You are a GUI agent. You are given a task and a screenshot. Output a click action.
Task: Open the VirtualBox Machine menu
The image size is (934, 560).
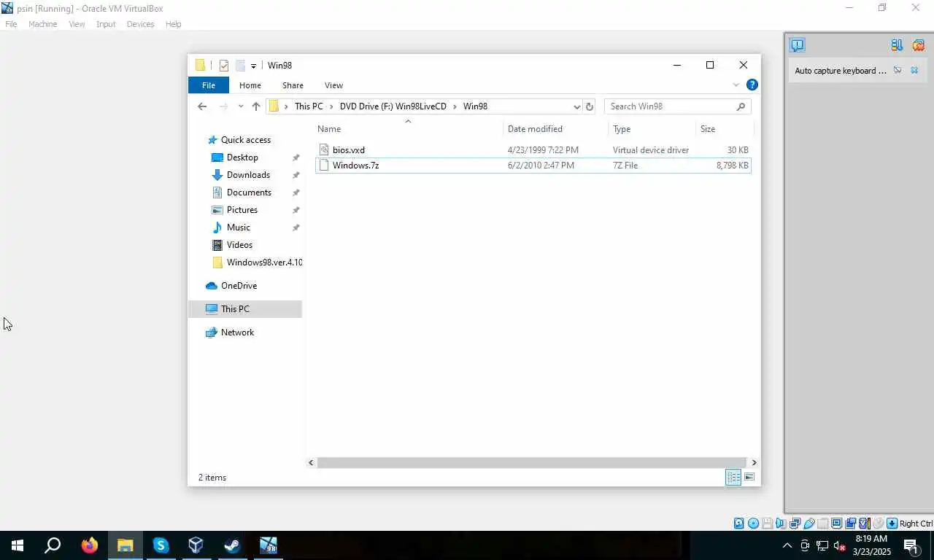coord(42,24)
